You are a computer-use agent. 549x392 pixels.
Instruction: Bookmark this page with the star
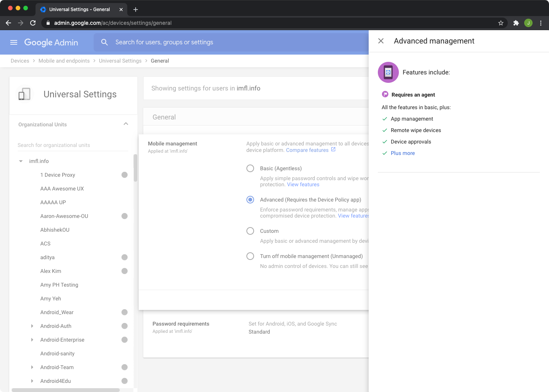pyautogui.click(x=501, y=23)
